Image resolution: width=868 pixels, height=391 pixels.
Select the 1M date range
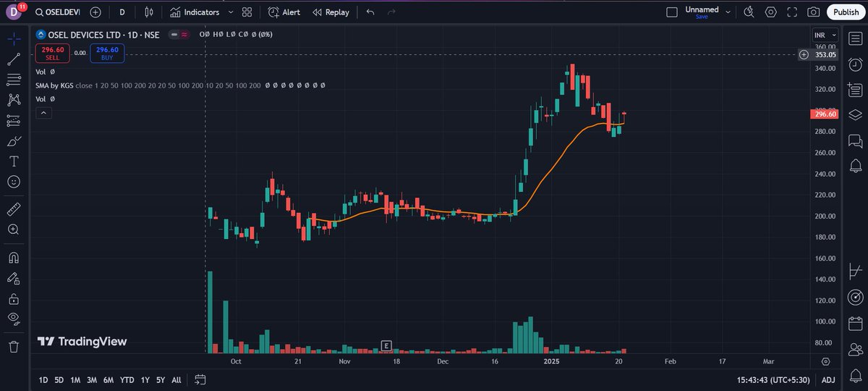click(x=75, y=379)
